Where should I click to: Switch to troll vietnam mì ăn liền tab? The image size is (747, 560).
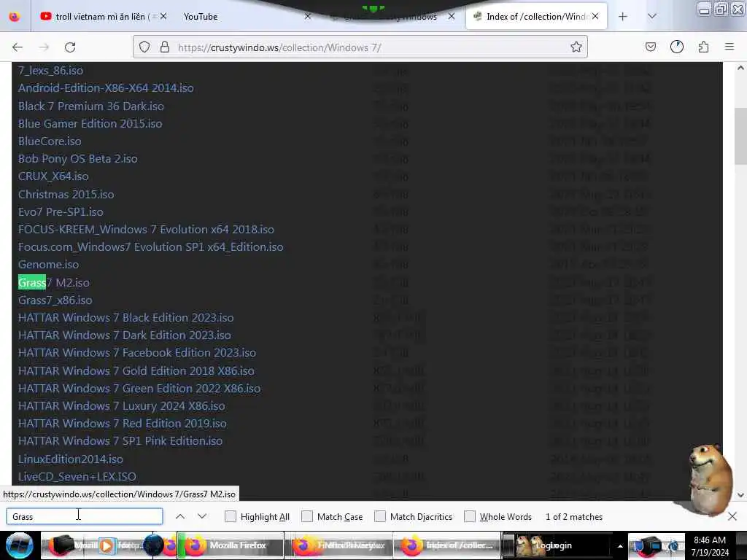pyautogui.click(x=104, y=17)
